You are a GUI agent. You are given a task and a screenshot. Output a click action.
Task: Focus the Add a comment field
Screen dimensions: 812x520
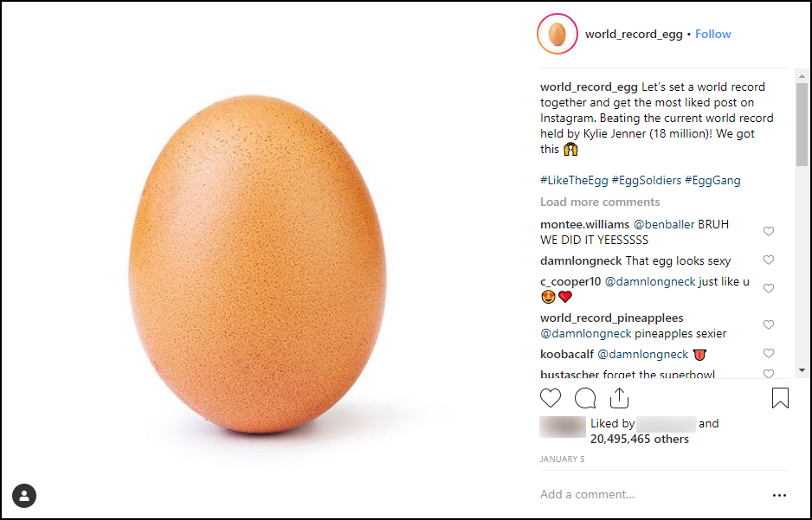653,495
